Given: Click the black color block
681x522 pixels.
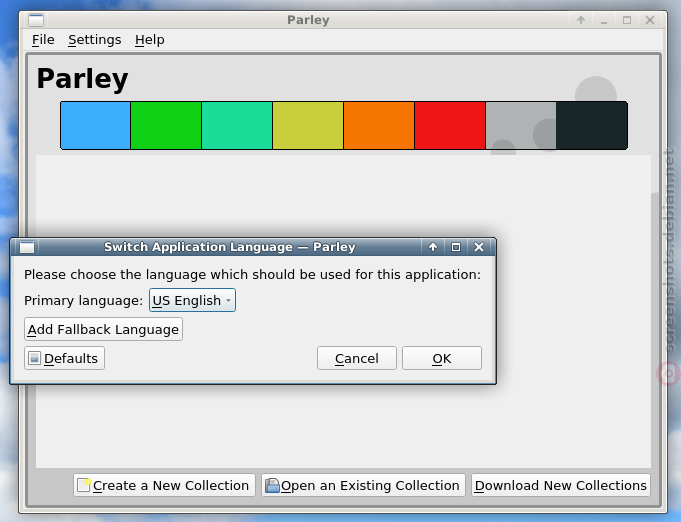Looking at the screenshot, I should pos(592,126).
